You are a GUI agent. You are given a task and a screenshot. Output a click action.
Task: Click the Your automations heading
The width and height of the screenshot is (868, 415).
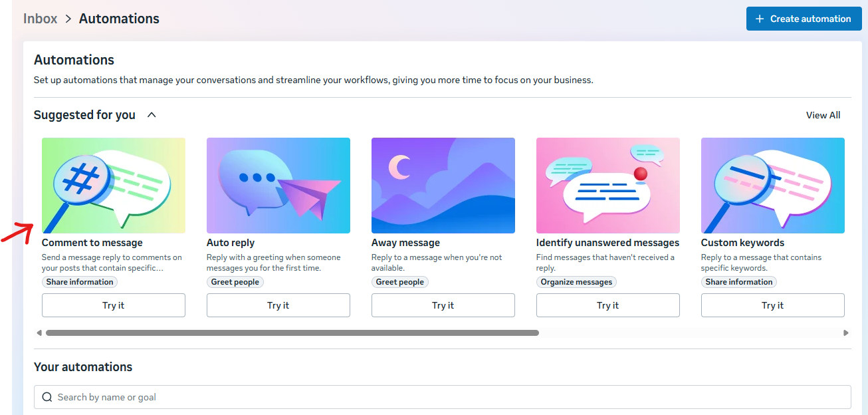point(83,367)
